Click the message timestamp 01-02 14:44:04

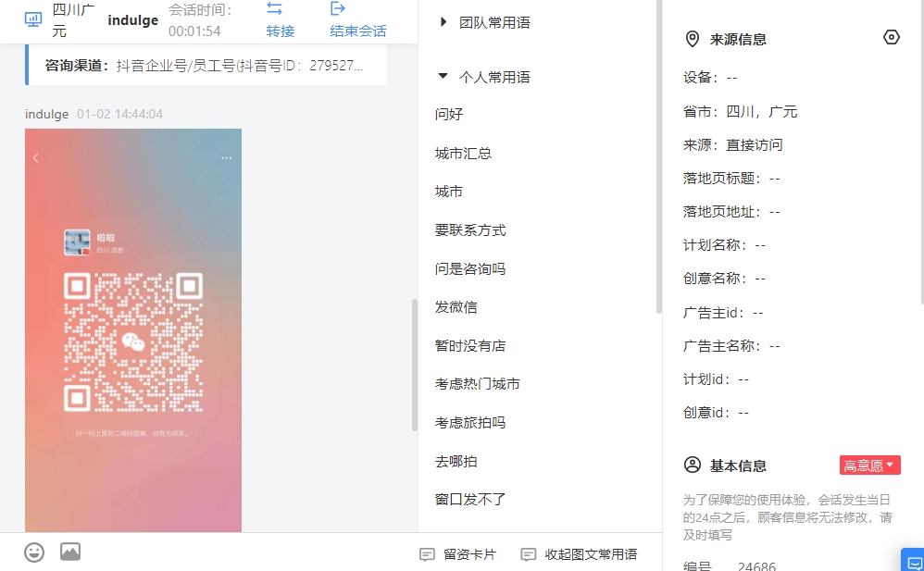(119, 115)
